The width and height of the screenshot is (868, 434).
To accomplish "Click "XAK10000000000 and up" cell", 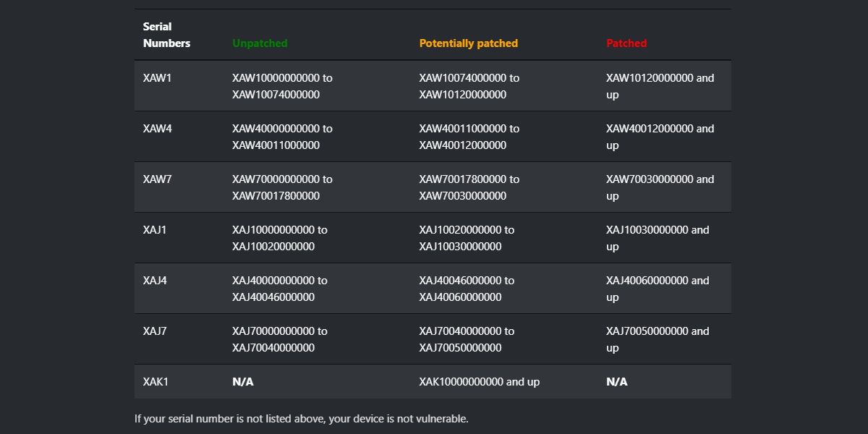I will click(479, 382).
